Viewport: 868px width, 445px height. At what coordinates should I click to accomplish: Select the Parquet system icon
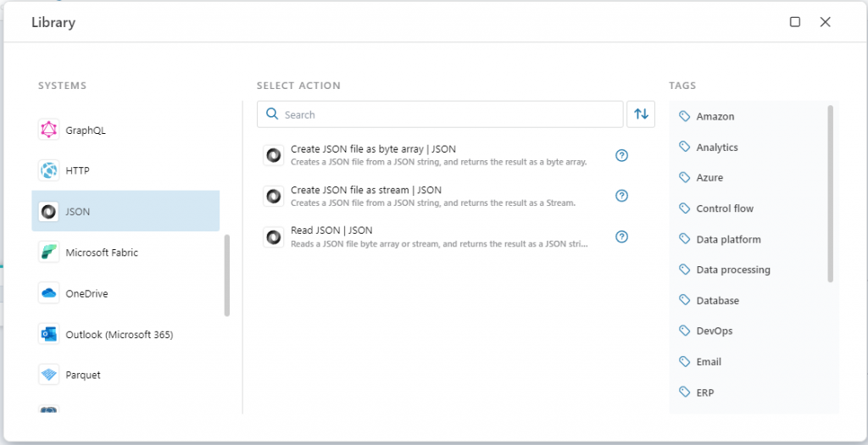(49, 375)
